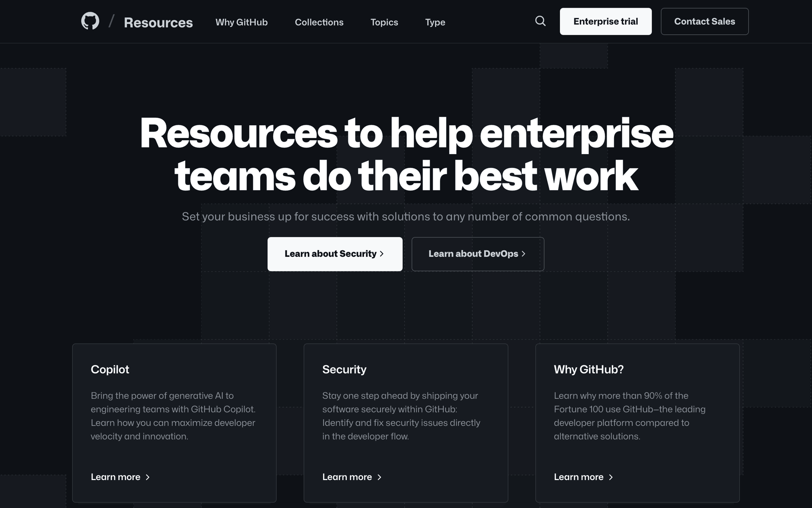The height and width of the screenshot is (508, 812).
Task: Click the GitHub Octocat logo
Action: coord(90,21)
